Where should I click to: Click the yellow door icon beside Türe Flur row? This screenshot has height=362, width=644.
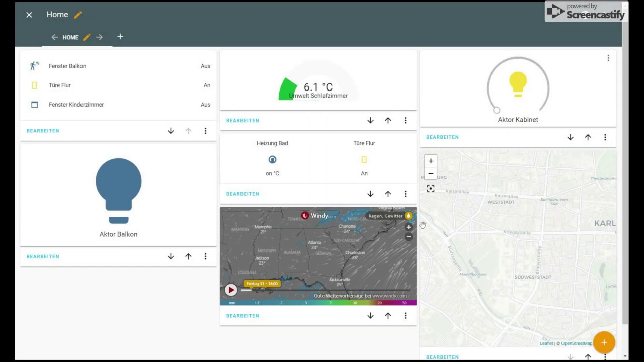pos(34,85)
